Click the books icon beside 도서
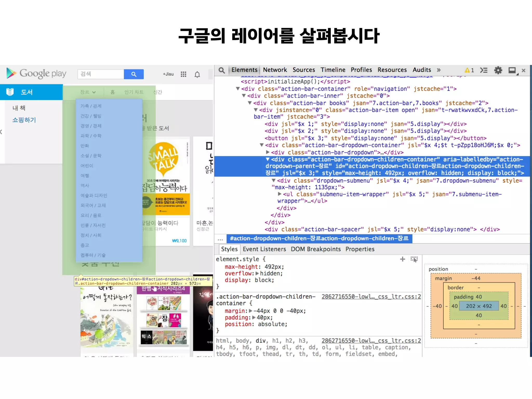The width and height of the screenshot is (532, 399). click(10, 92)
